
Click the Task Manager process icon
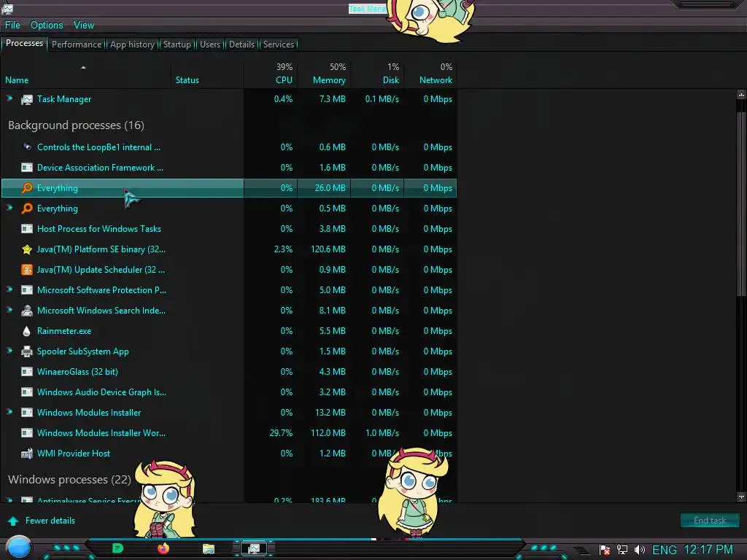(x=27, y=99)
